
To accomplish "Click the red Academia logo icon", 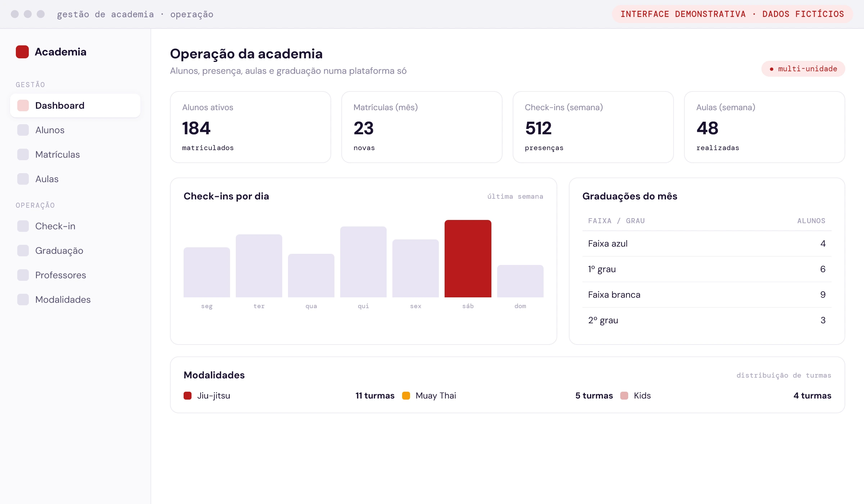I will click(x=22, y=52).
